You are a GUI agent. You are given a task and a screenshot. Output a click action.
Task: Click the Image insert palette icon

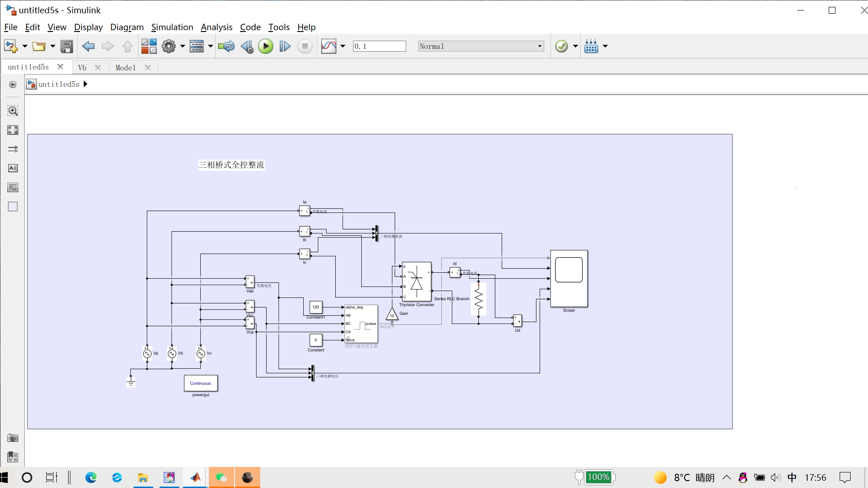coord(13,187)
